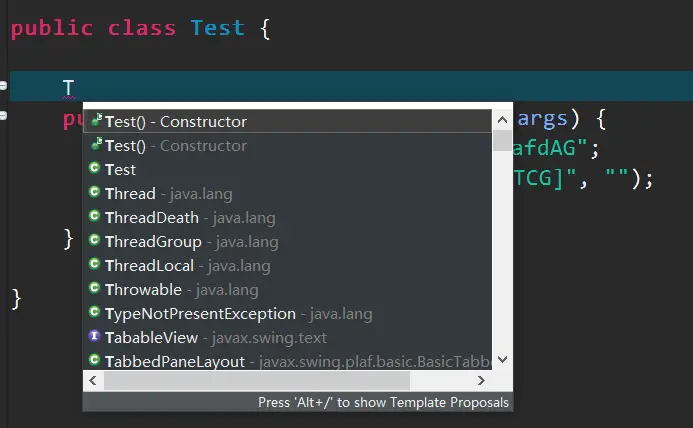Click the proposal list's scroll down arrow
Image resolution: width=693 pixels, height=428 pixels.
[502, 359]
